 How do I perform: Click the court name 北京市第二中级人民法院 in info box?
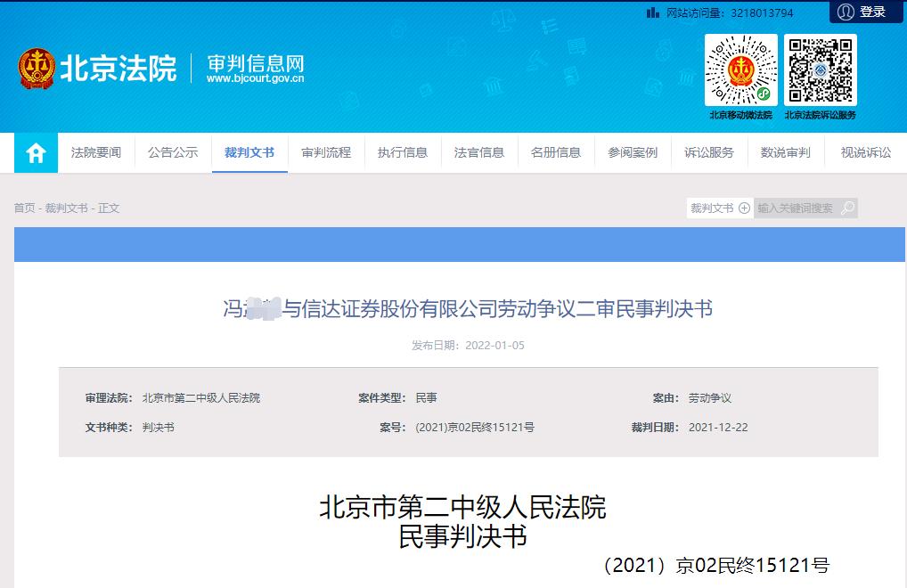tap(201, 397)
